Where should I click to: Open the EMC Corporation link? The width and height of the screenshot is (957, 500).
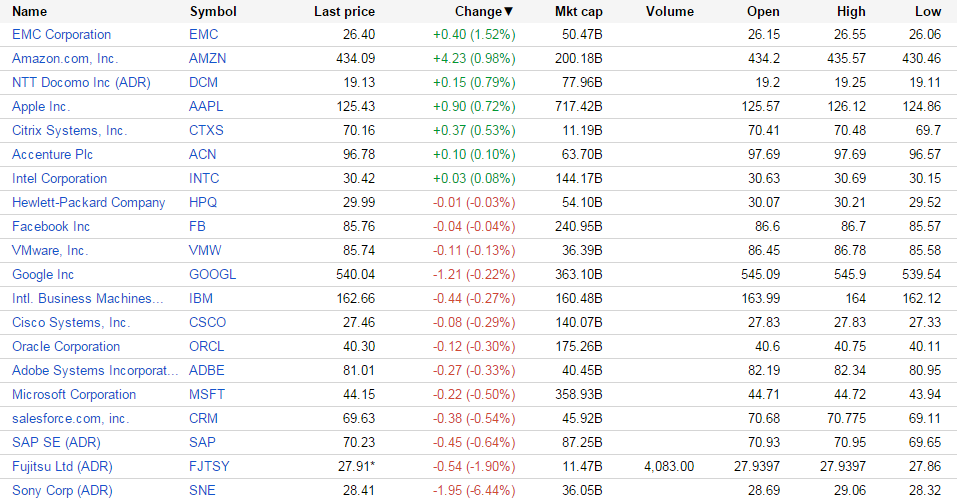(x=61, y=35)
